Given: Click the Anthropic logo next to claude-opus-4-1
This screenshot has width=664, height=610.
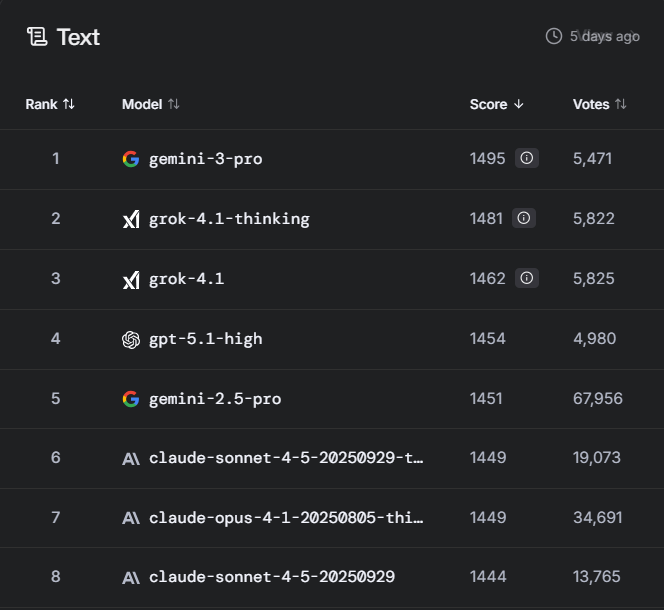Looking at the screenshot, I should pos(131,518).
